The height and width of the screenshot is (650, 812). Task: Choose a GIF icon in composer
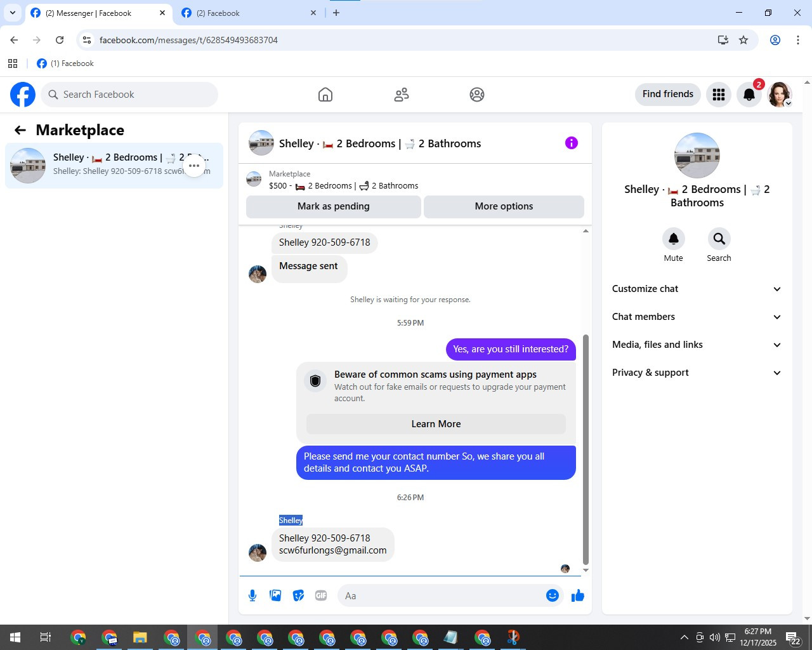(321, 595)
